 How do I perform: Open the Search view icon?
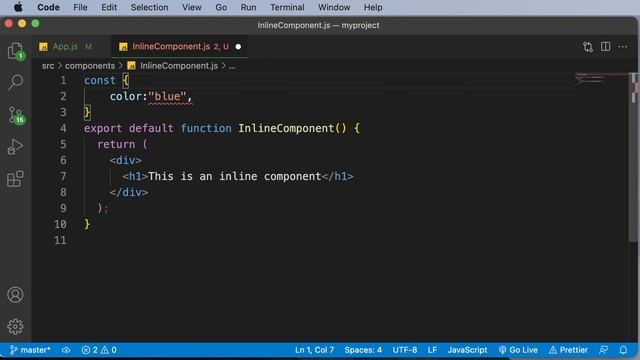[16, 82]
